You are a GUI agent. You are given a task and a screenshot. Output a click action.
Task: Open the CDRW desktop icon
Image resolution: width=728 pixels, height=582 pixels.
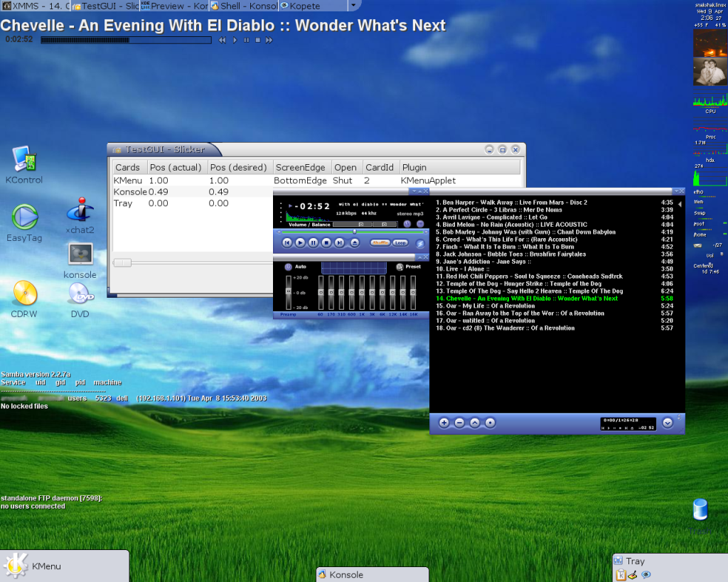(x=24, y=299)
